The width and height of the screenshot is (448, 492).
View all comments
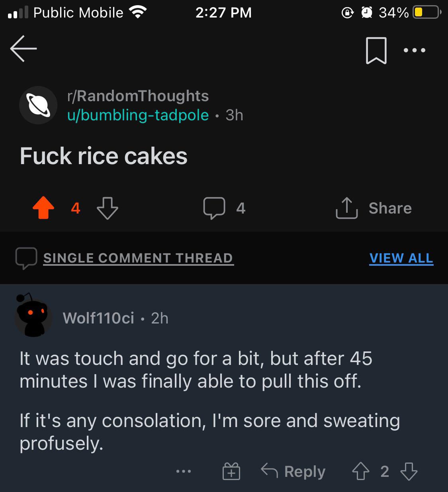point(401,258)
